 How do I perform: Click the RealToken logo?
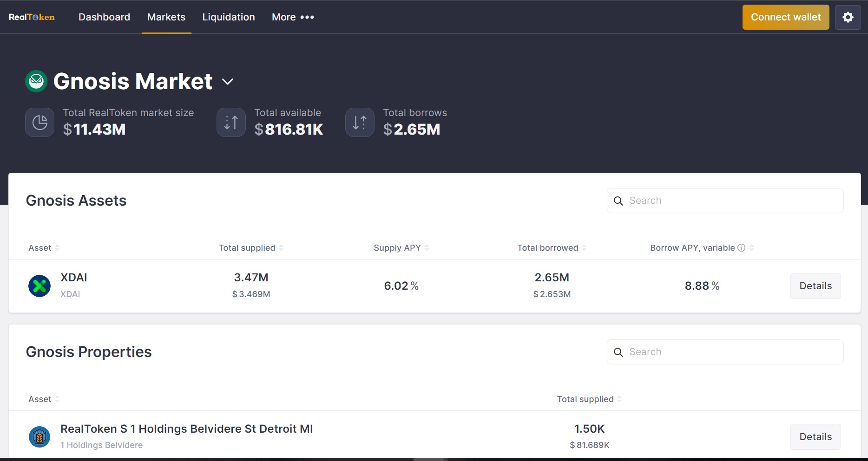pos(31,17)
